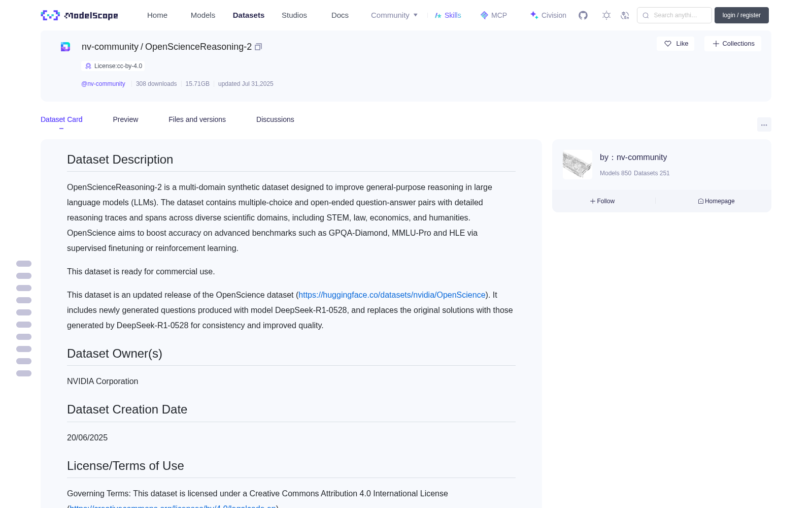Focus the search anything field
The height and width of the screenshot is (508, 812).
(x=674, y=15)
